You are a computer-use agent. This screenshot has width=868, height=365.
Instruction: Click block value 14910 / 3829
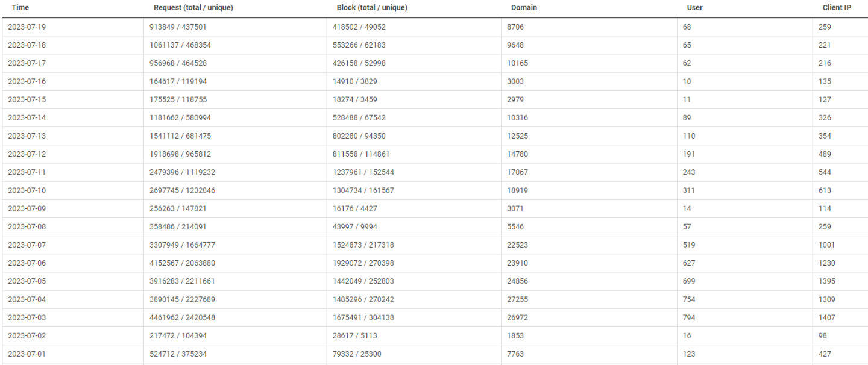coord(354,81)
